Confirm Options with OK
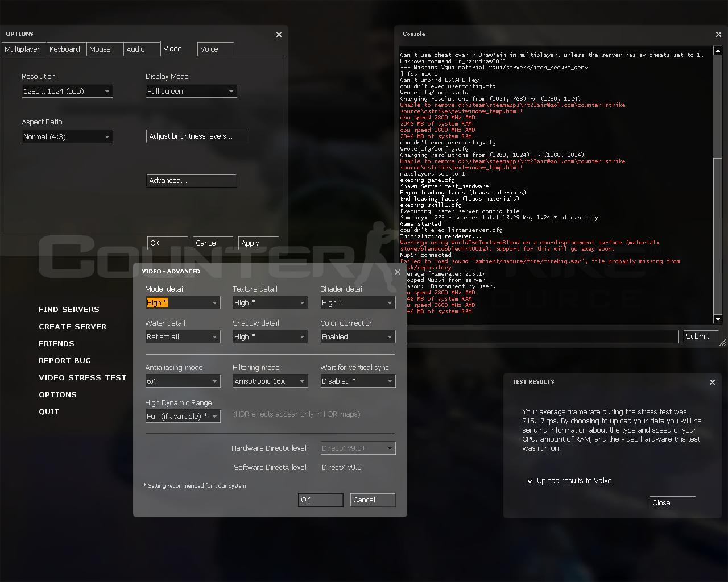Image resolution: width=728 pixels, height=582 pixels. 167,243
